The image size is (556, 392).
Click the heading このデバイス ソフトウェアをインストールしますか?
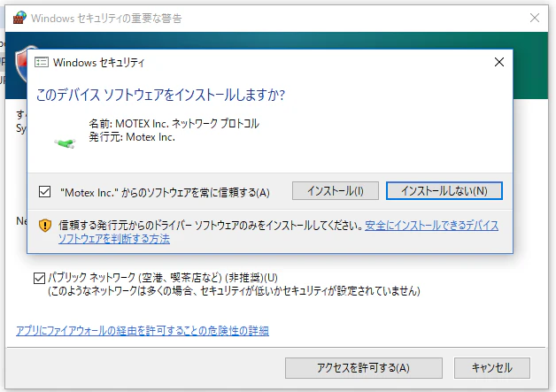[160, 95]
